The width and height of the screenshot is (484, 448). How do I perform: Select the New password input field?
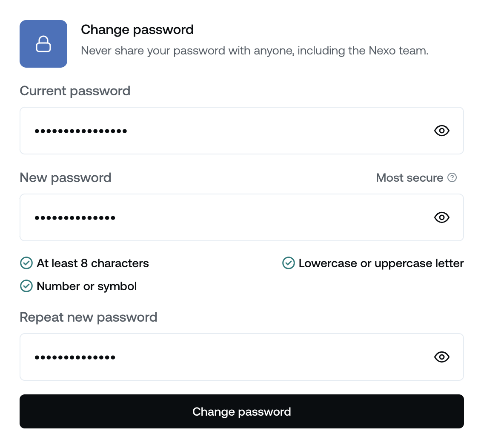tap(213, 217)
